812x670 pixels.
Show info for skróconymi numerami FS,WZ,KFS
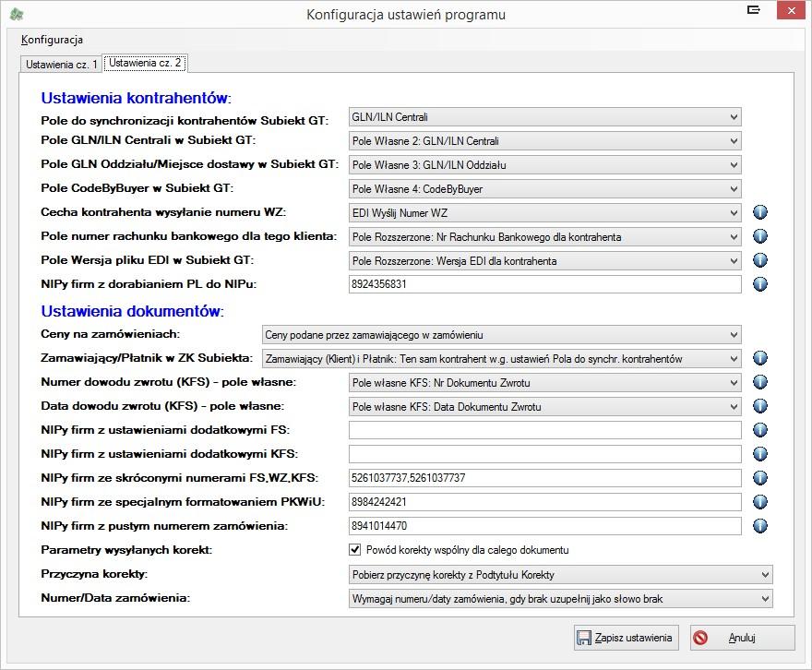point(759,478)
